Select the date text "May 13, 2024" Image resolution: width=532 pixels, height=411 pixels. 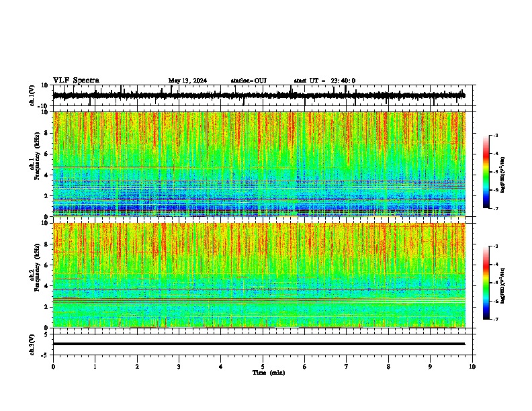pos(187,81)
